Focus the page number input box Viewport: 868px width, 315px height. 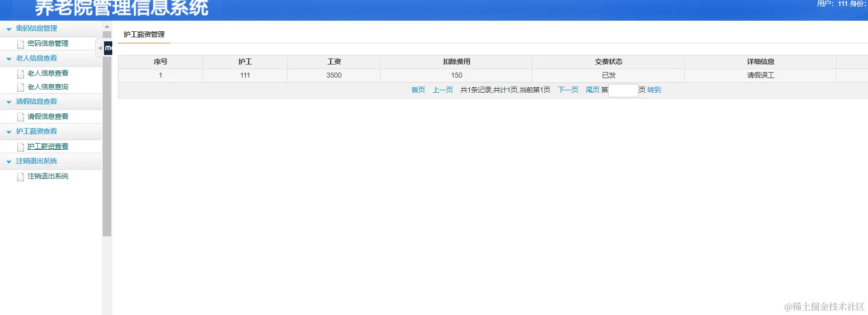click(623, 90)
